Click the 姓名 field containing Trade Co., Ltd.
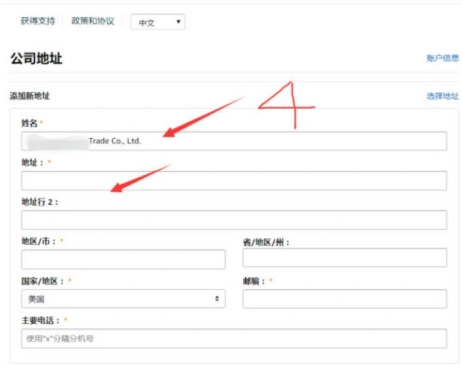This screenshot has width=462, height=369. click(x=234, y=141)
